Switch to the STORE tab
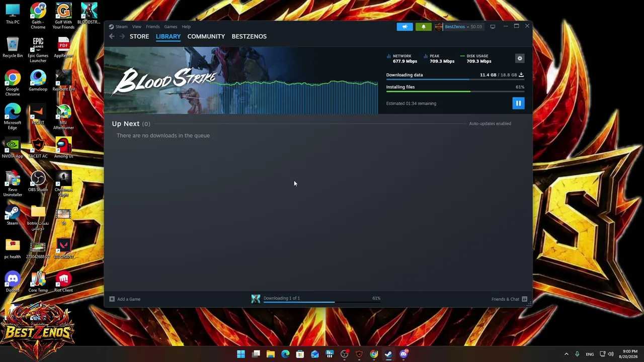The image size is (644, 362). pos(139,36)
